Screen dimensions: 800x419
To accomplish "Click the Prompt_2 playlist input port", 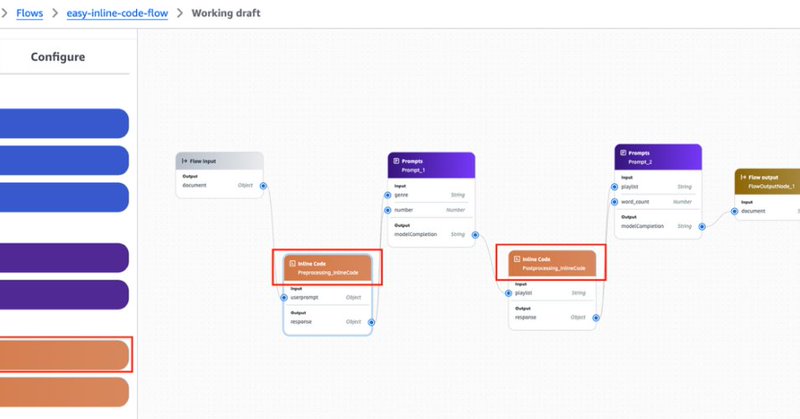I will click(x=614, y=187).
